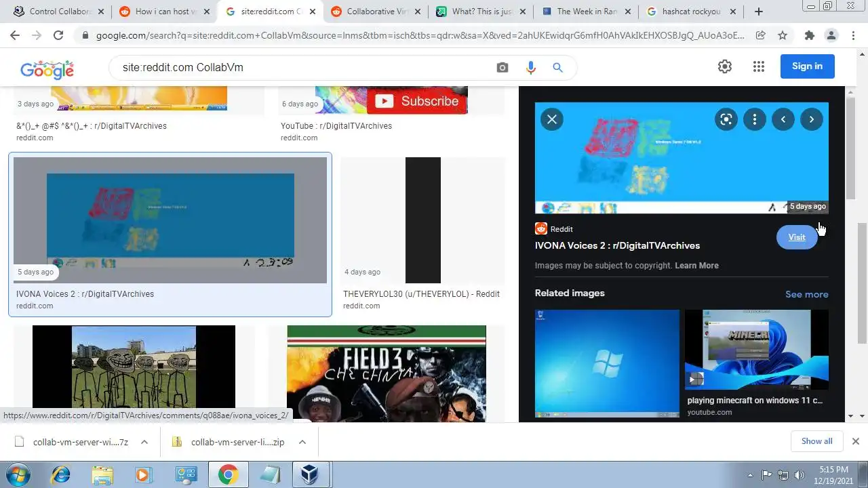Click the Sign in button
The width and height of the screenshot is (868, 488).
[x=807, y=66]
